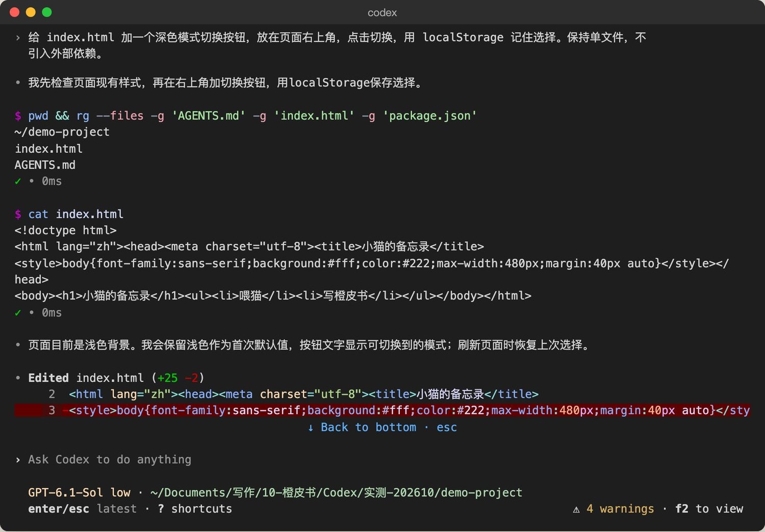The height and width of the screenshot is (532, 765).
Task: Click the demo-project working directory path
Action: tap(336, 492)
